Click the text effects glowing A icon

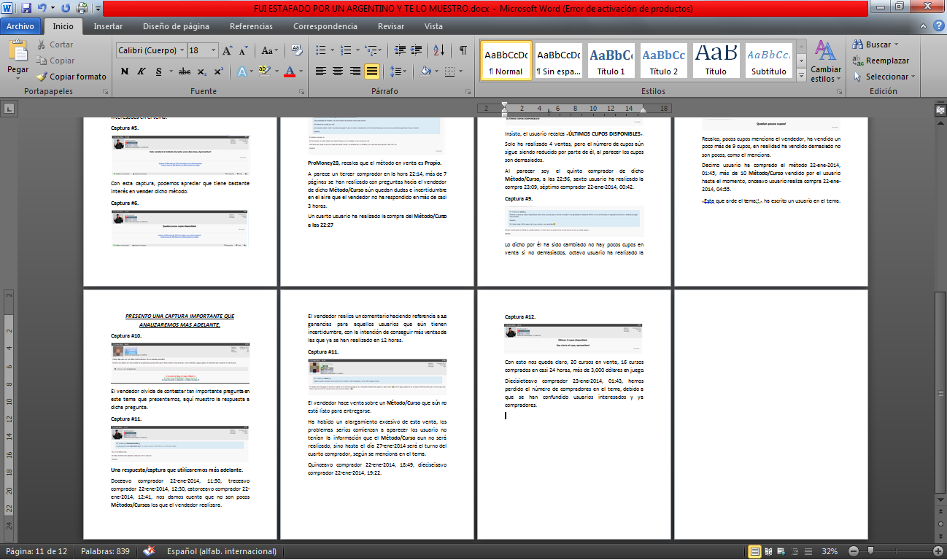click(241, 71)
